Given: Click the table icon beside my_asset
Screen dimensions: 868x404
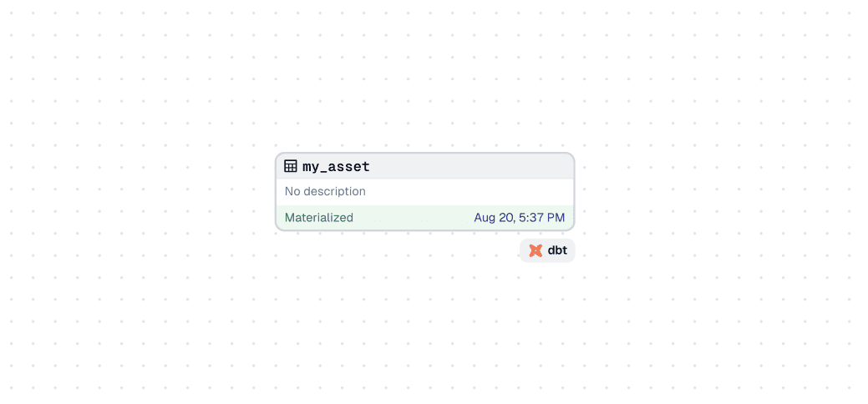Looking at the screenshot, I should point(290,166).
